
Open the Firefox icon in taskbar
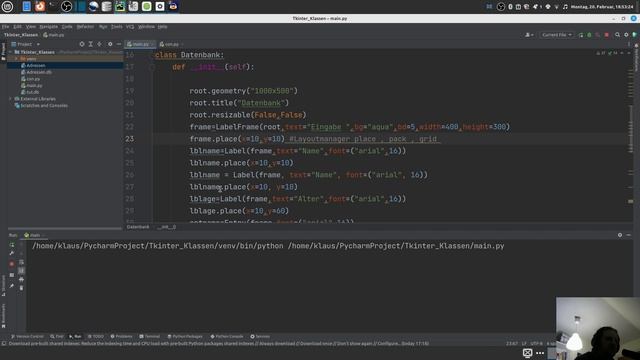point(40,7)
